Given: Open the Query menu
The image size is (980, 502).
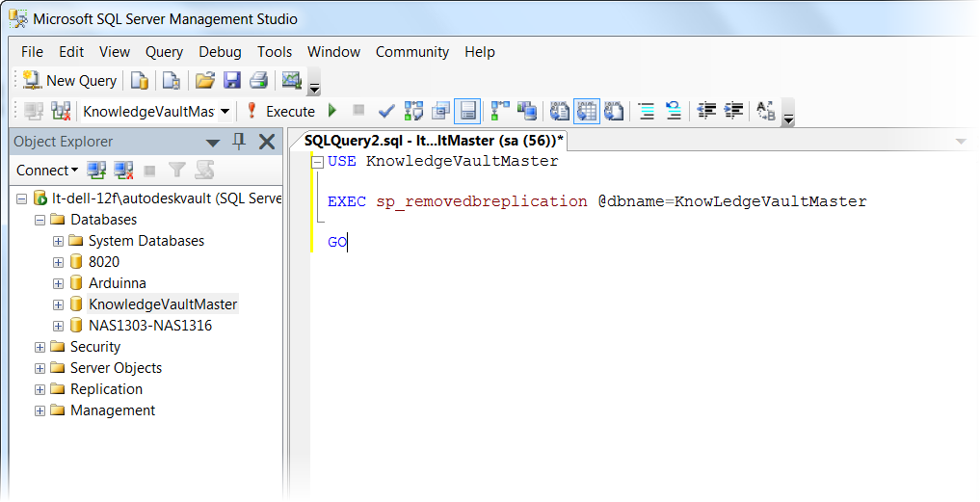Looking at the screenshot, I should [x=164, y=52].
